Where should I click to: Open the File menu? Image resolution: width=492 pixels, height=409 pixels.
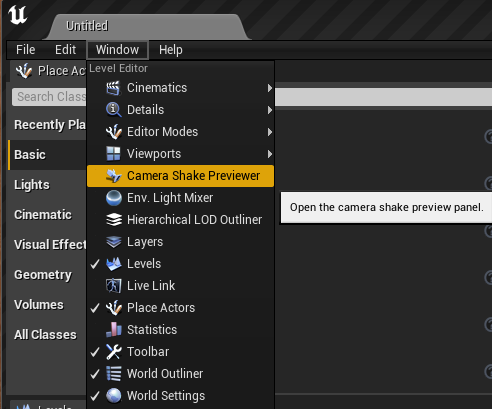(25, 50)
